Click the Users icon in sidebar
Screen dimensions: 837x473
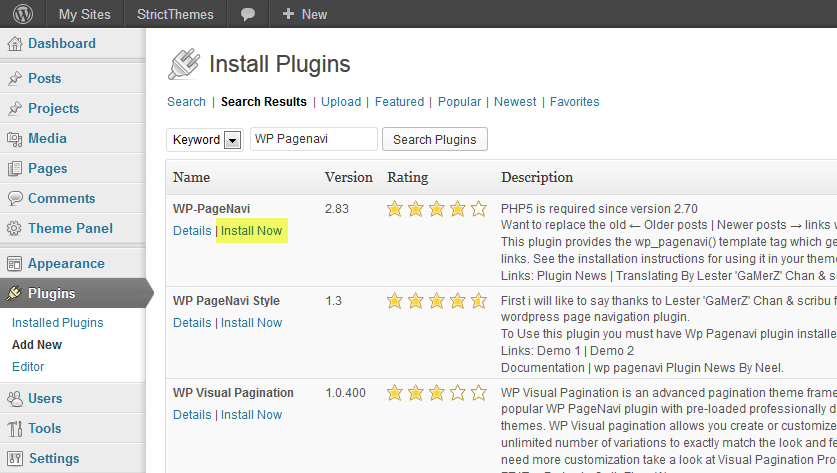click(x=14, y=399)
